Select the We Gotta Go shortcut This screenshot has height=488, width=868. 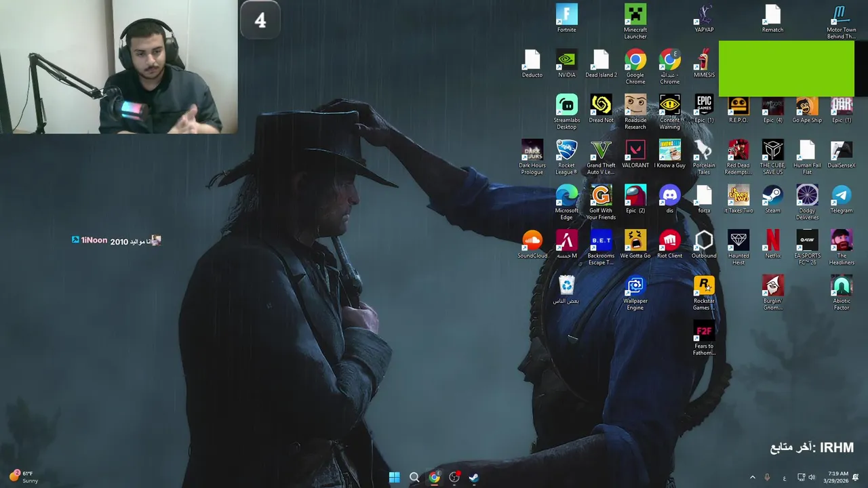tap(635, 245)
